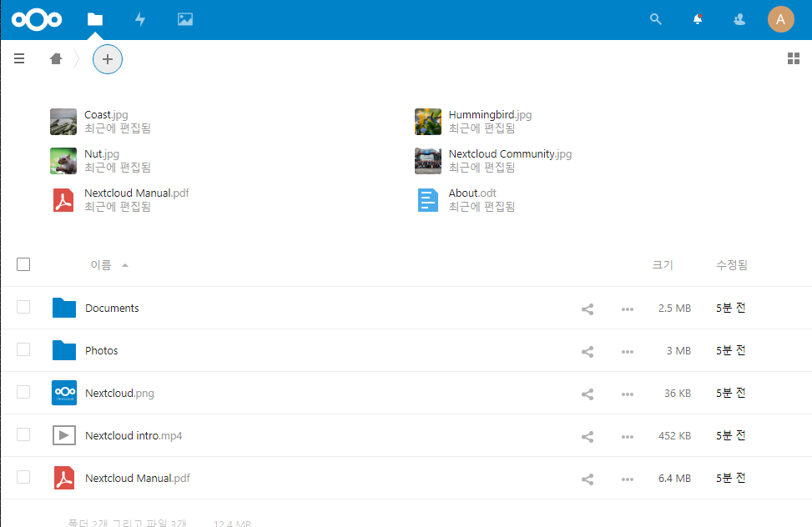Click the 6.4 MB size value
Screen dimensions: 812x527
pyautogui.click(x=674, y=479)
